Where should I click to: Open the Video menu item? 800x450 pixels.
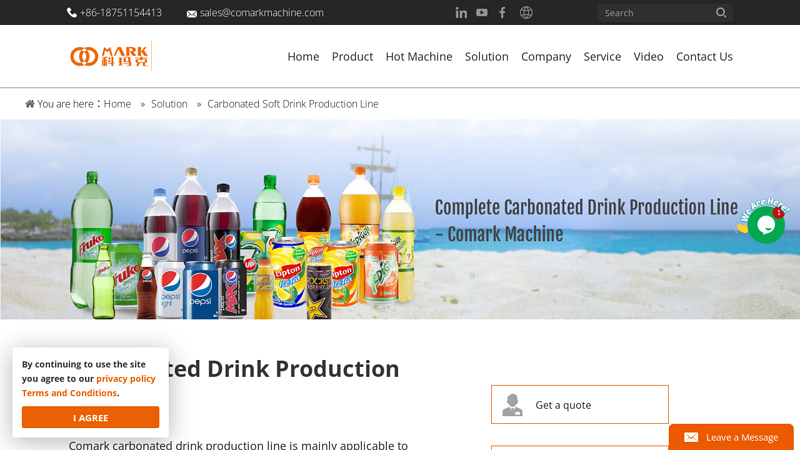(x=648, y=56)
